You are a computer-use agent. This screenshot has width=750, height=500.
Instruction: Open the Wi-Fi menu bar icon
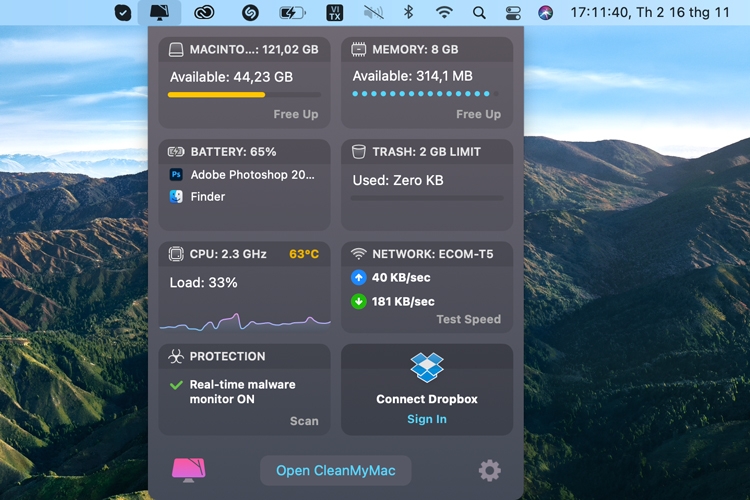tap(444, 12)
